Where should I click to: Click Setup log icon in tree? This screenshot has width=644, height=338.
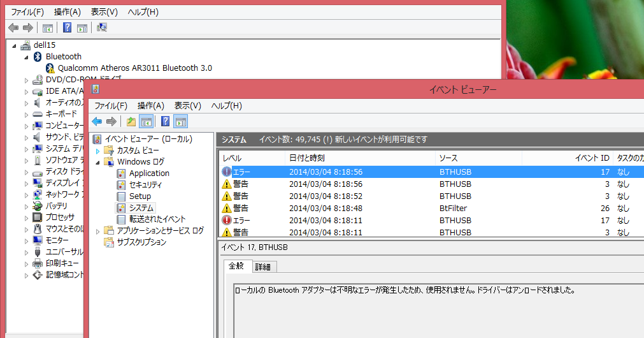121,196
